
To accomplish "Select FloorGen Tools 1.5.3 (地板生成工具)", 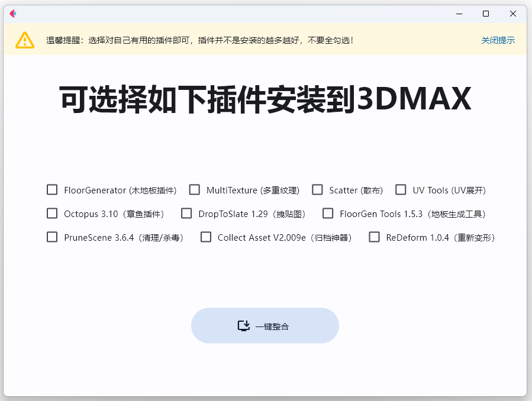I will coord(328,214).
